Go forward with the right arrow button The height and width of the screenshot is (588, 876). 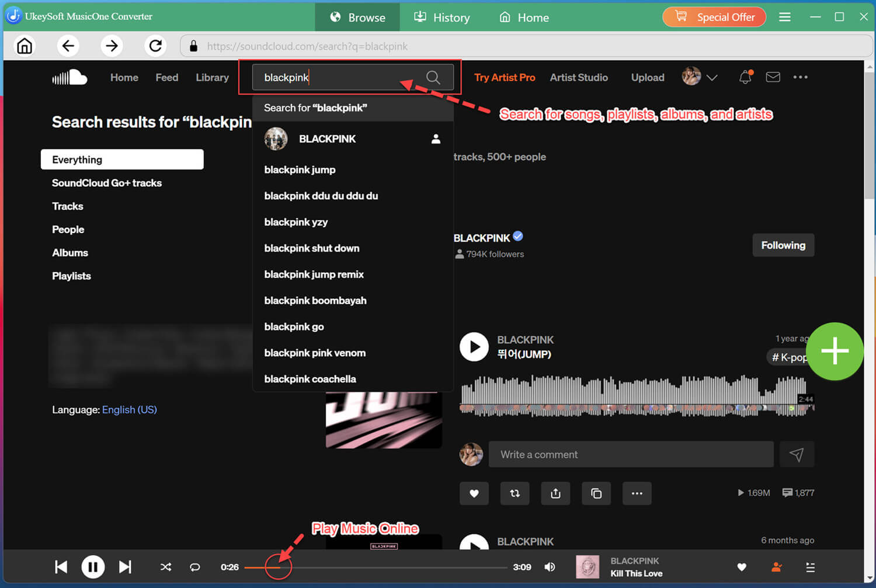tap(112, 46)
